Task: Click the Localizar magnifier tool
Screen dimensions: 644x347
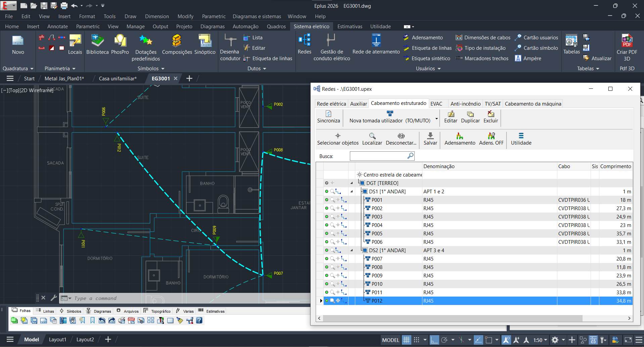Action: 372,139
